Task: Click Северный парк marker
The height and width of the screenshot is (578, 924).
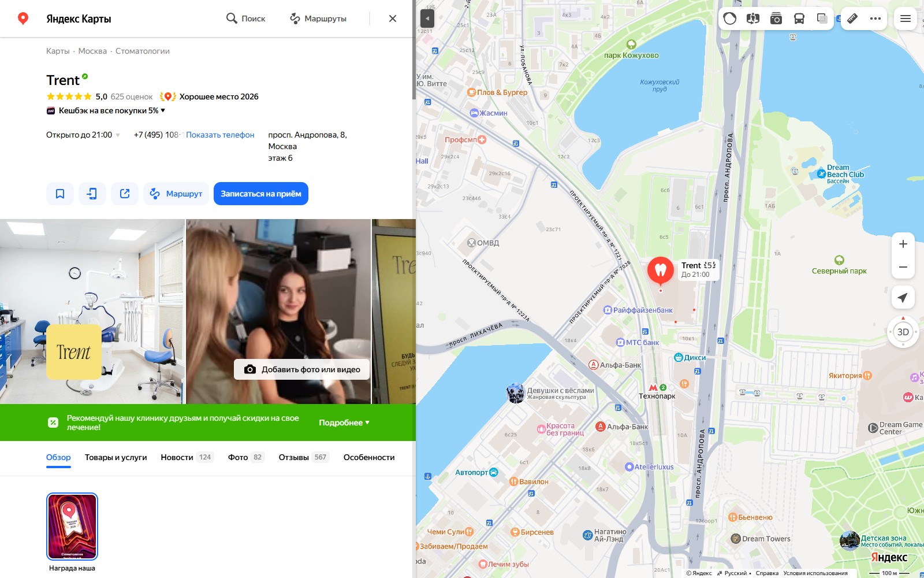Action: coord(839,266)
